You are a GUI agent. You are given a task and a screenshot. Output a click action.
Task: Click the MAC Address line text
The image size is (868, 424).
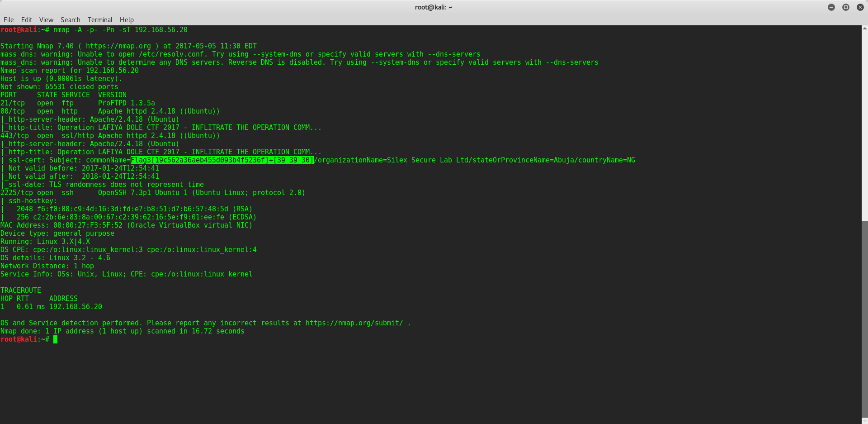tap(126, 225)
